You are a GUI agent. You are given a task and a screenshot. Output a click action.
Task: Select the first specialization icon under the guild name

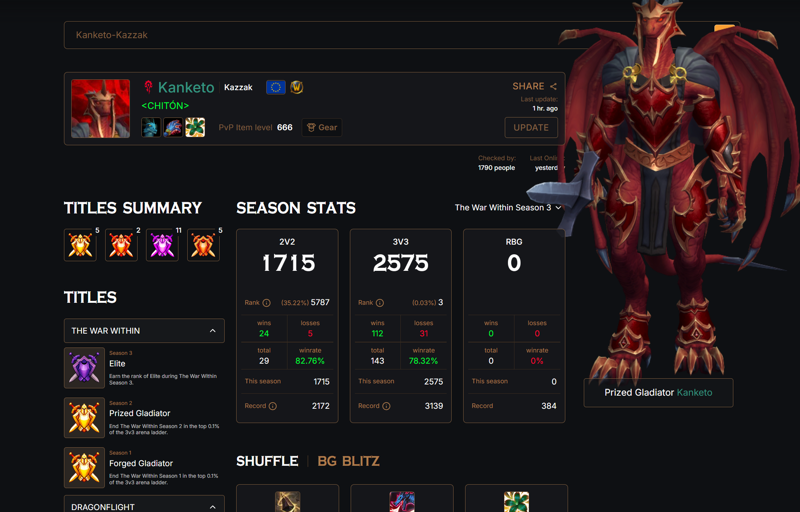pos(151,127)
